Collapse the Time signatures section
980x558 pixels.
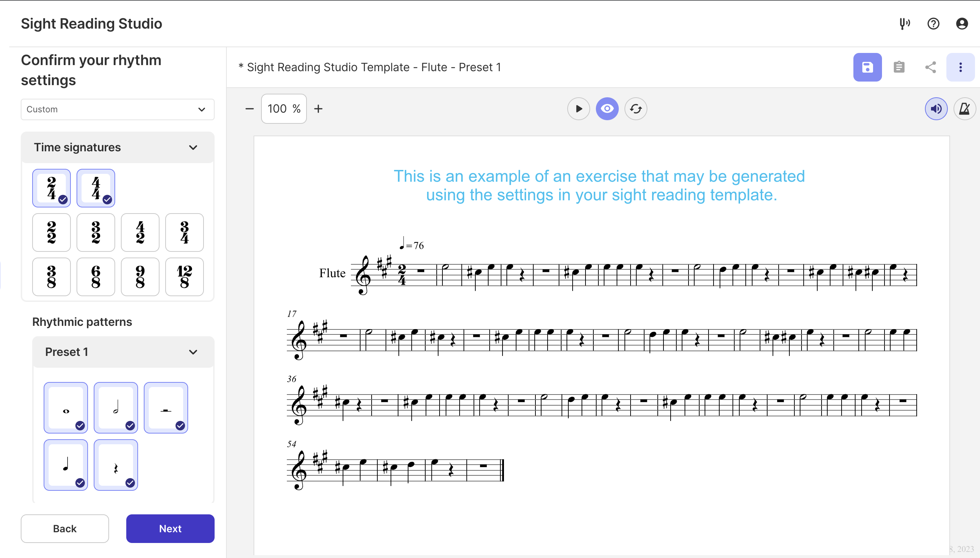[x=193, y=147]
